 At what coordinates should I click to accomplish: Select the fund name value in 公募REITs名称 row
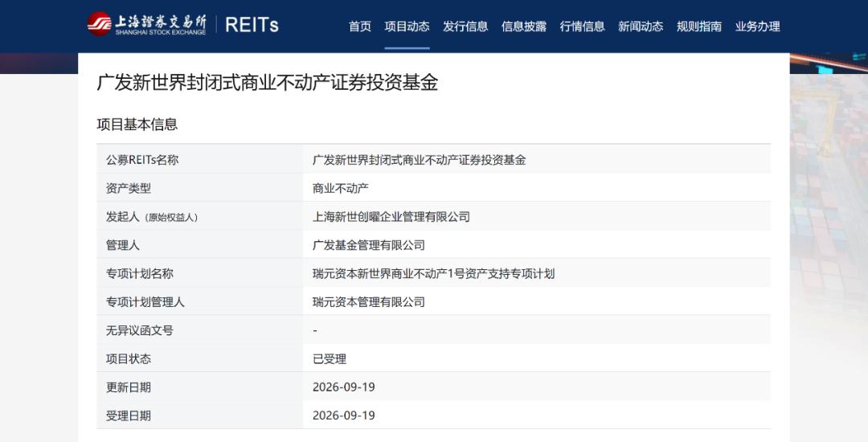[x=419, y=160]
